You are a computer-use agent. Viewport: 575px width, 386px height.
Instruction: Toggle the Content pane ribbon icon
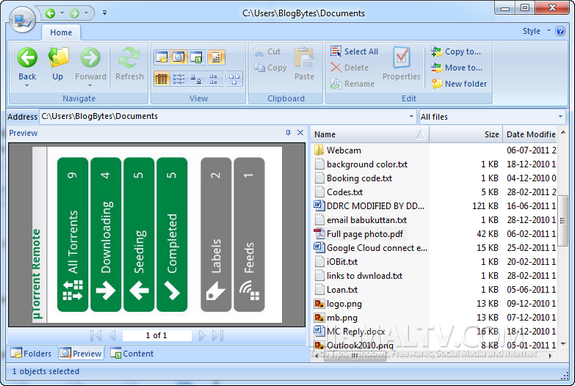pos(196,57)
